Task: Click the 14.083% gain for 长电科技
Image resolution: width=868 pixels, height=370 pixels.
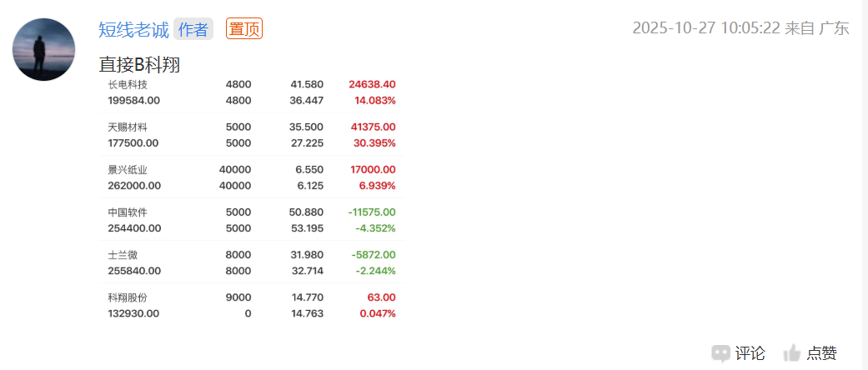Action: tap(375, 100)
